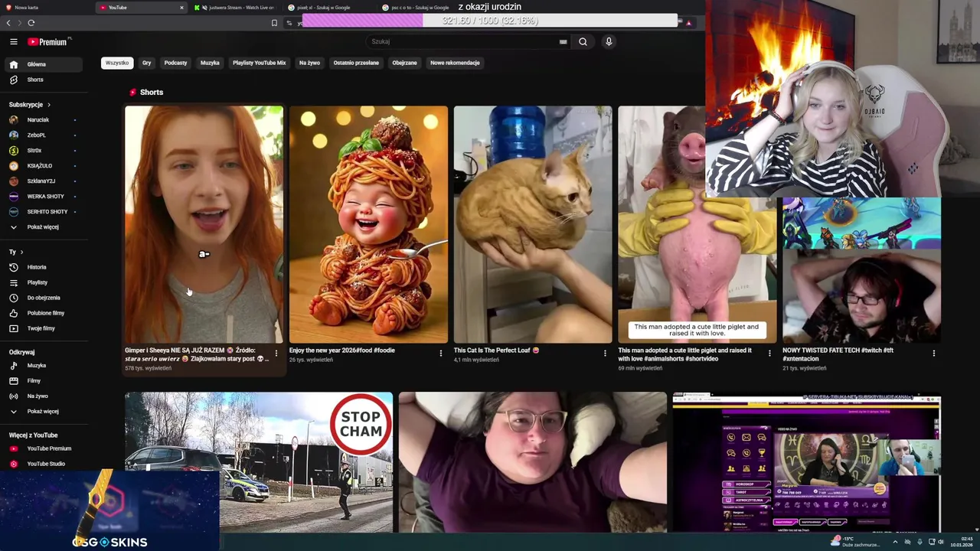The image size is (980, 551).
Task: Expand Pokaż więcej under subscriptions
Action: (43, 227)
